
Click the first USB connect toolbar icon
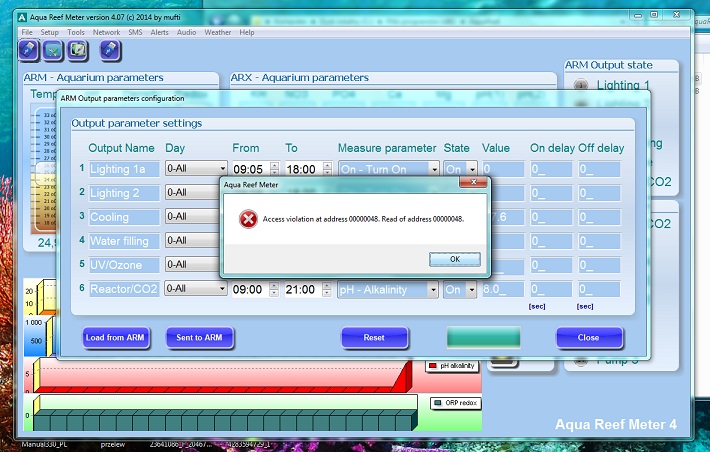[29, 50]
